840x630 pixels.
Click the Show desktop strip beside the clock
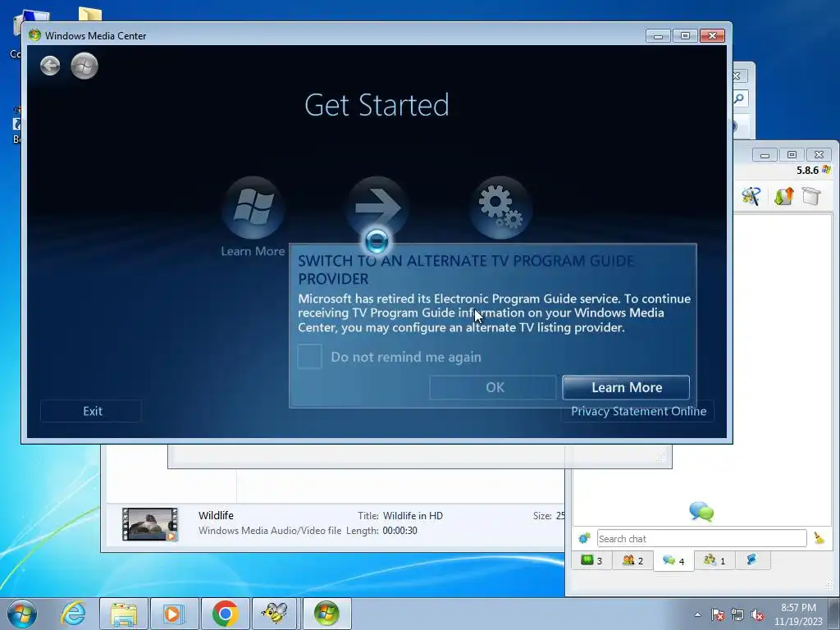pos(834,614)
